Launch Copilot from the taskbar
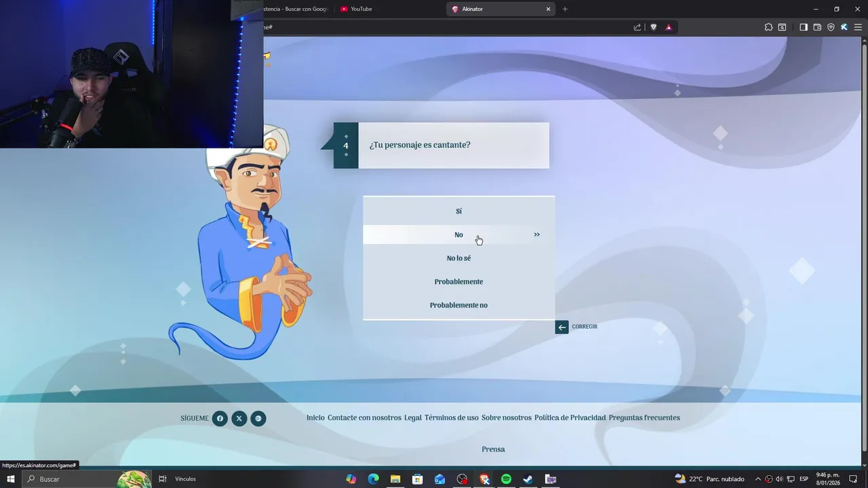This screenshot has width=868, height=488. coord(351,479)
